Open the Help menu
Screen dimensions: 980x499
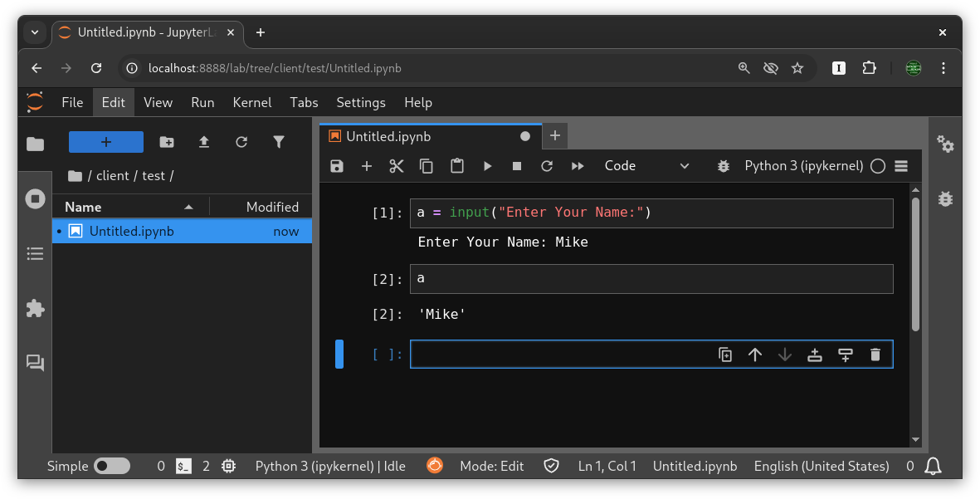(x=418, y=103)
